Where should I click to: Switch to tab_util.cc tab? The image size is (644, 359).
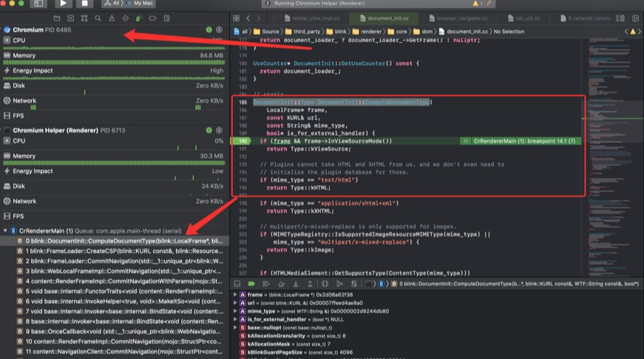523,18
